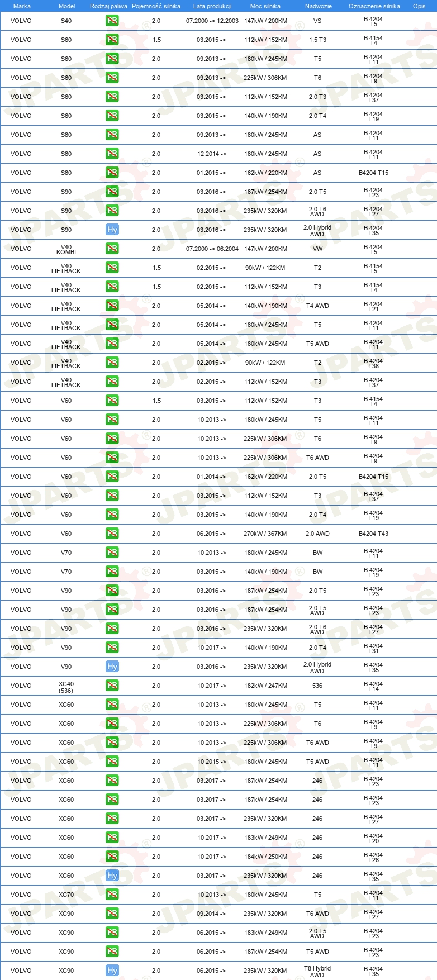The image size is (437, 980).
Task: Click the Rodzaj paliwa column header
Action: click(x=108, y=6)
